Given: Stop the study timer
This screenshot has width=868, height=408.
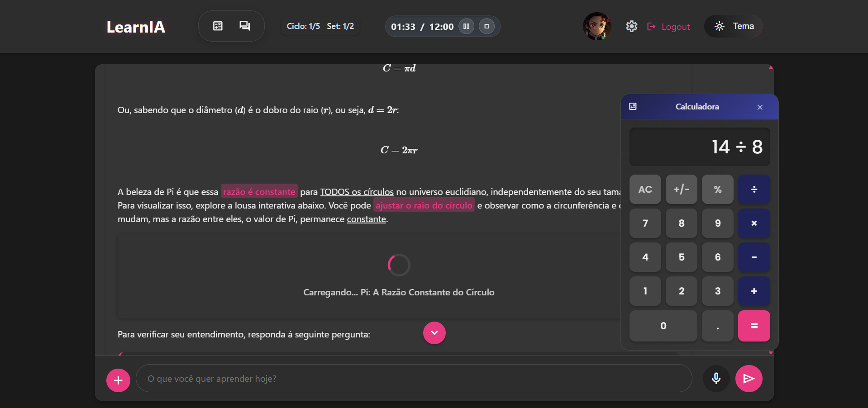Looking at the screenshot, I should (486, 26).
